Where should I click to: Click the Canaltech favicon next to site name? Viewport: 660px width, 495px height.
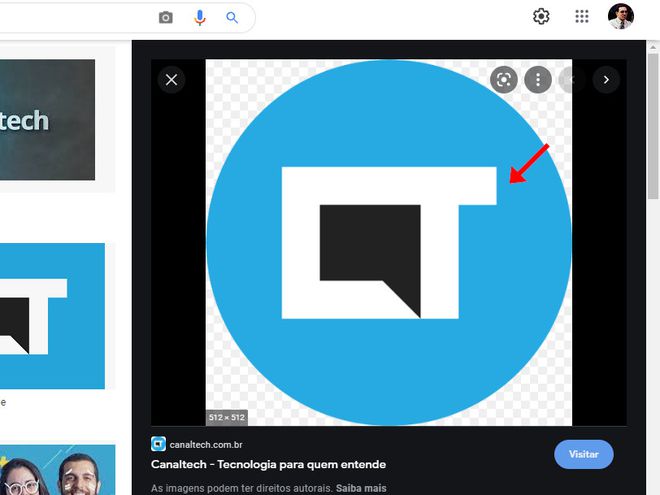pos(158,444)
